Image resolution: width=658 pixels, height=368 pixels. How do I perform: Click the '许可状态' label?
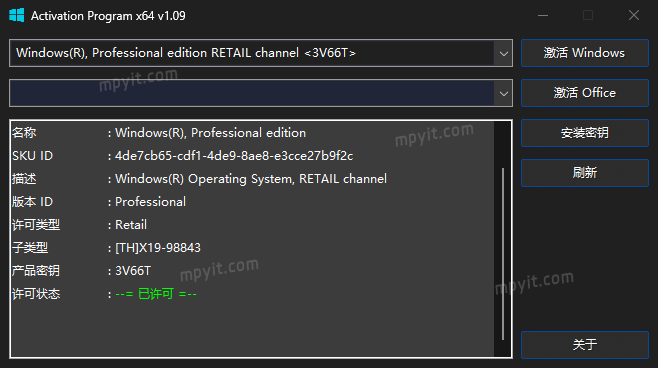(36, 294)
